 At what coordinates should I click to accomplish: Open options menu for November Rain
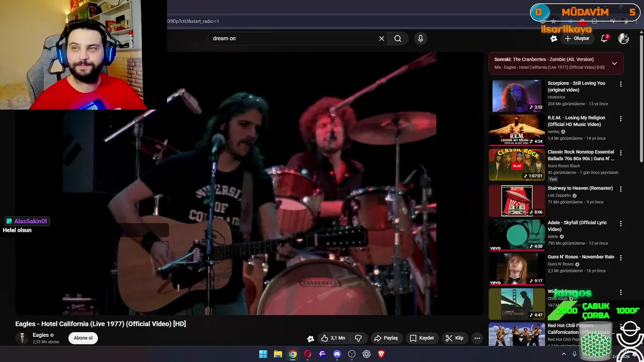tap(620, 258)
